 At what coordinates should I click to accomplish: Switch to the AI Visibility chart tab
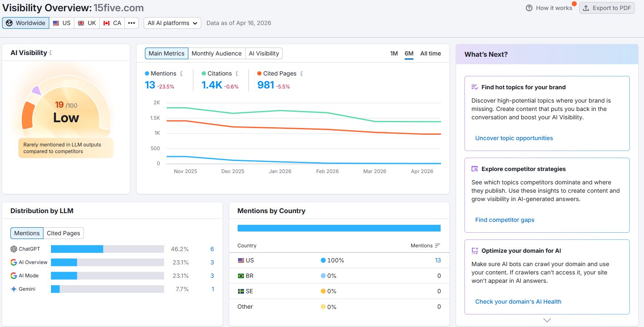click(264, 53)
